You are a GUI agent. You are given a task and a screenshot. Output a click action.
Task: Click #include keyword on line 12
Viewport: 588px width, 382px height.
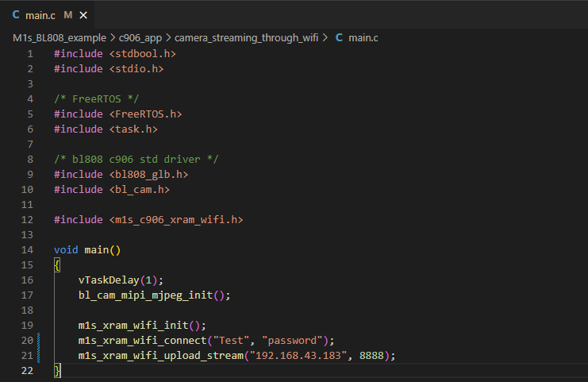[x=79, y=220]
